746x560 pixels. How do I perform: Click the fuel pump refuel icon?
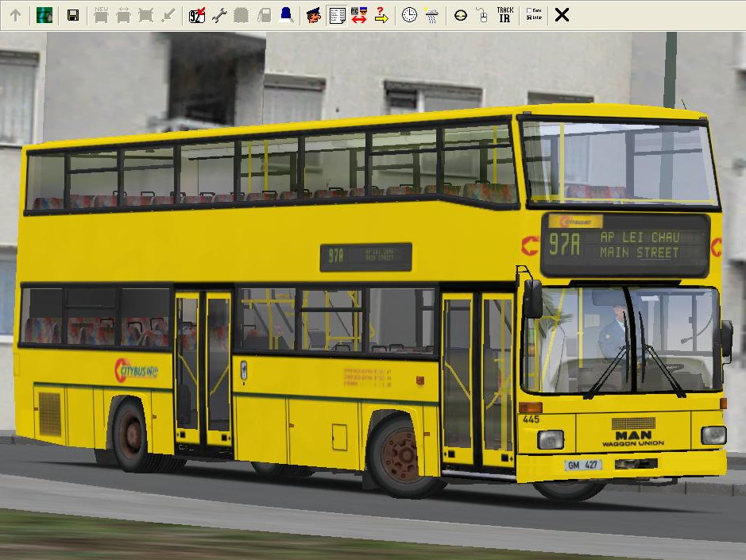coord(264,15)
